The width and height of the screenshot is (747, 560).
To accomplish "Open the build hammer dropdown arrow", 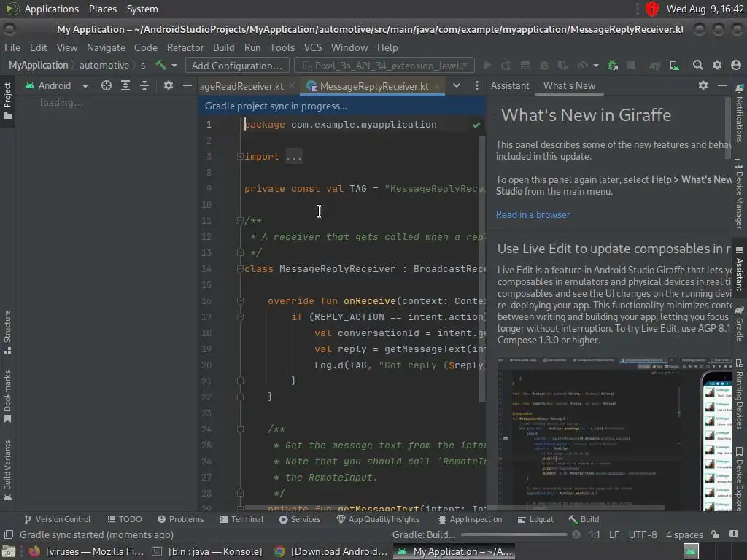I will [174, 65].
